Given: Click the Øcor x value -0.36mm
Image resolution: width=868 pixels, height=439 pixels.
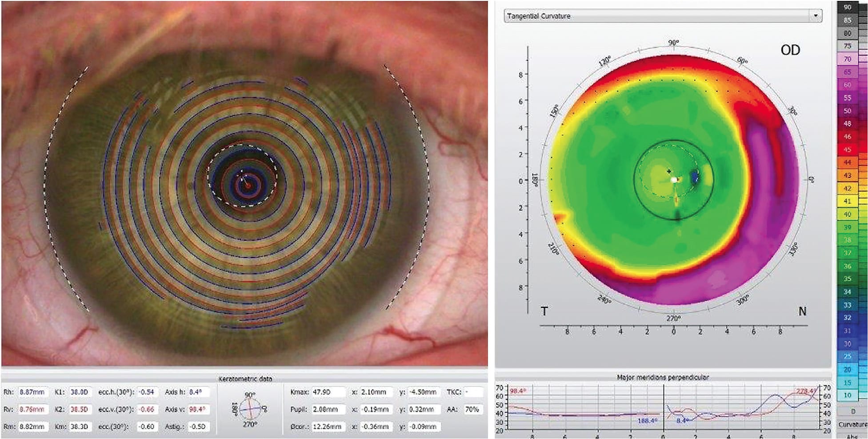Looking at the screenshot, I should tap(376, 427).
